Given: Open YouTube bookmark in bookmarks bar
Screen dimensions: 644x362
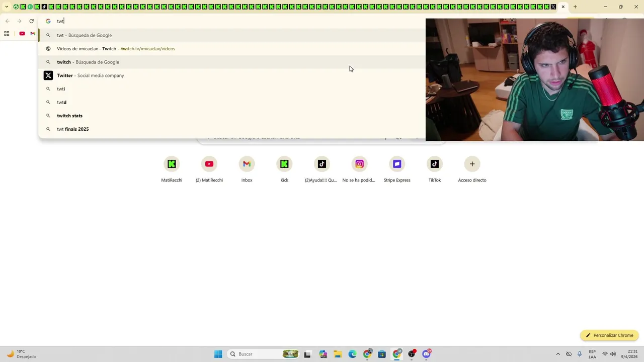Looking at the screenshot, I should pyautogui.click(x=22, y=34).
